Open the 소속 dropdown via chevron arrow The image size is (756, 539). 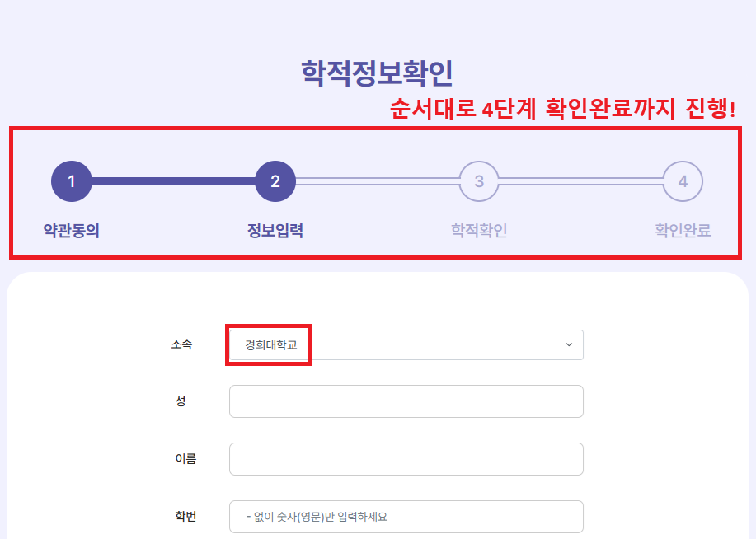click(x=569, y=344)
